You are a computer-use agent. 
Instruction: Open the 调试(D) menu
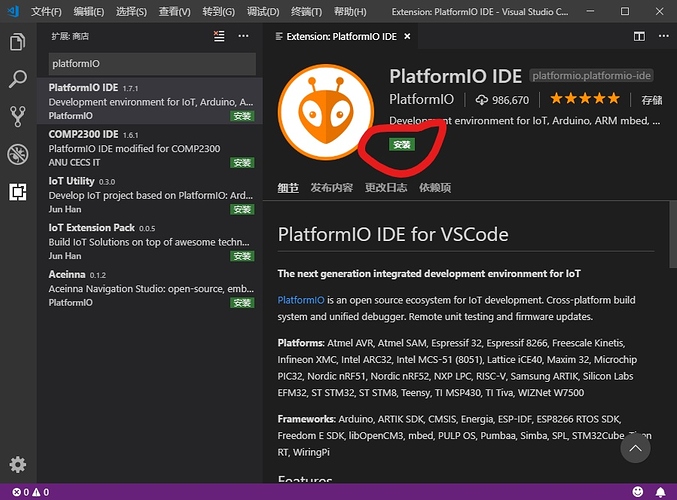click(x=263, y=12)
